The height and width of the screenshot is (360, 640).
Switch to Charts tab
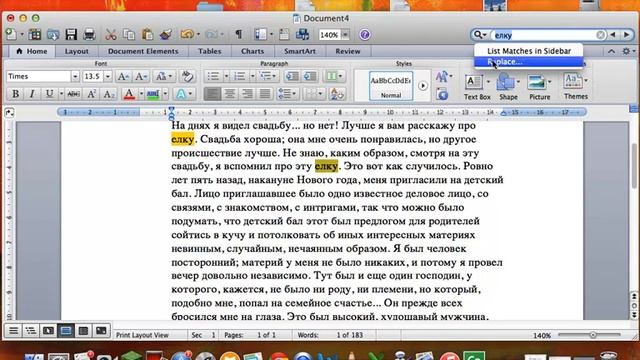coord(252,51)
